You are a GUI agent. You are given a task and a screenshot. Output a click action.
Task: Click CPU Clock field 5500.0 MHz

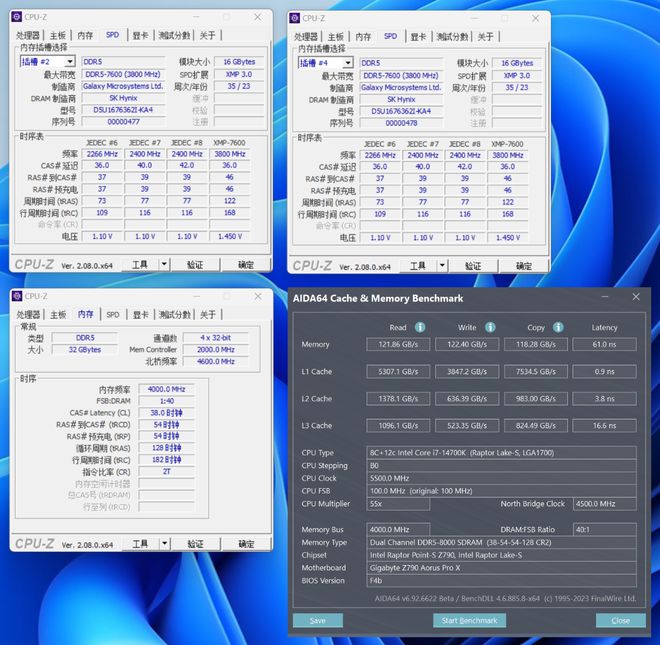pyautogui.click(x=501, y=478)
